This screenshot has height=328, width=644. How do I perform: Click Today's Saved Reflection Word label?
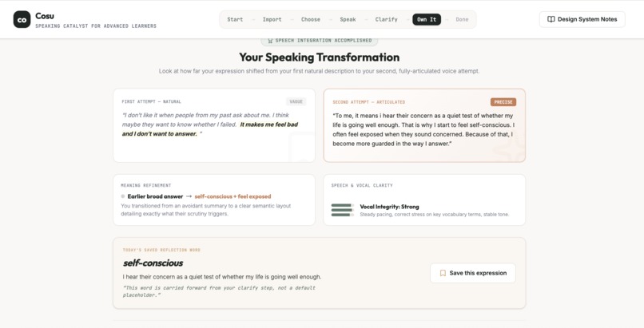[x=161, y=250]
